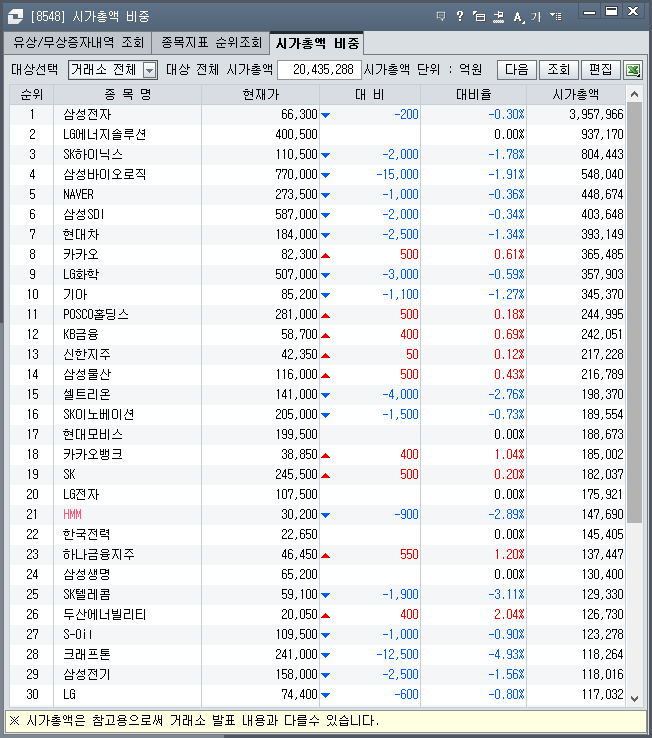Click 크래프톤 change rate -4.93%
Screen dimensions: 652x738
pos(506,655)
